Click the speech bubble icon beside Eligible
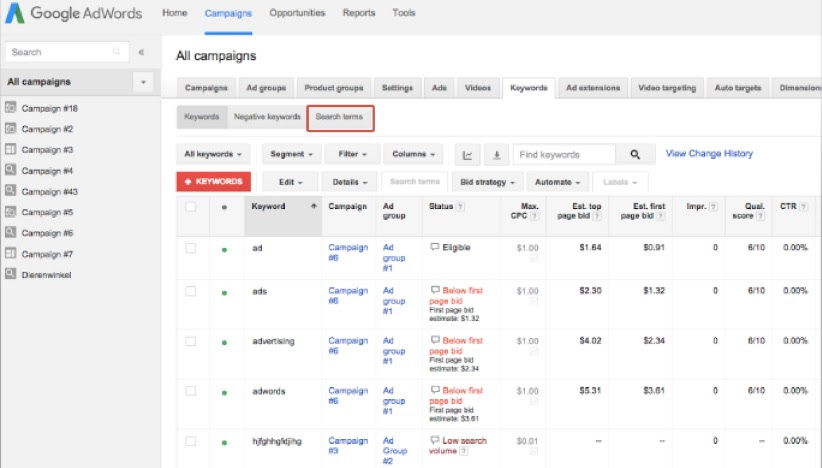The width and height of the screenshot is (822, 468). pos(435,247)
